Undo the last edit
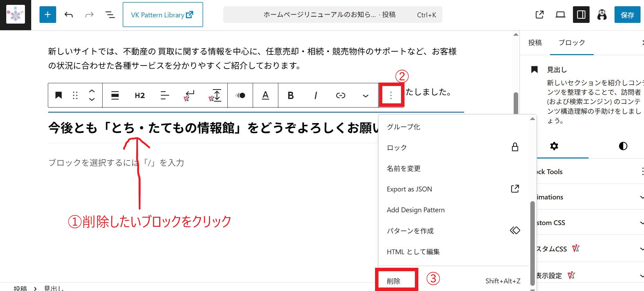Image resolution: width=644 pixels, height=291 pixels. [x=69, y=15]
